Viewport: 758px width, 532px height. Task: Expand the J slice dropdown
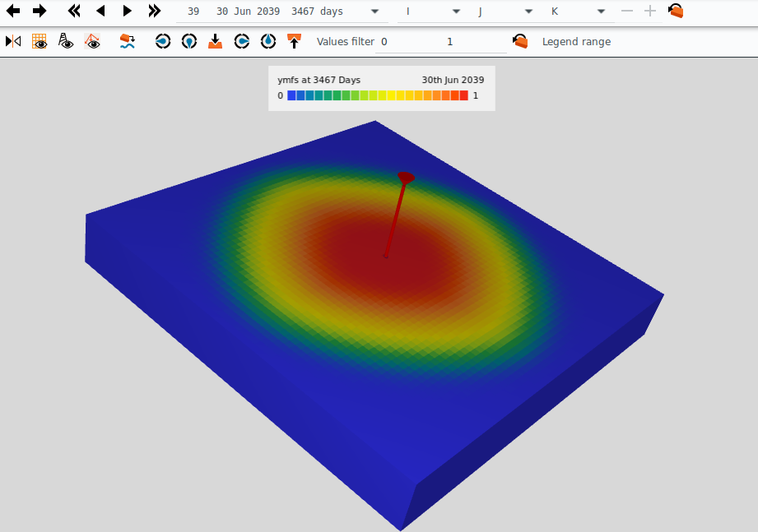529,12
